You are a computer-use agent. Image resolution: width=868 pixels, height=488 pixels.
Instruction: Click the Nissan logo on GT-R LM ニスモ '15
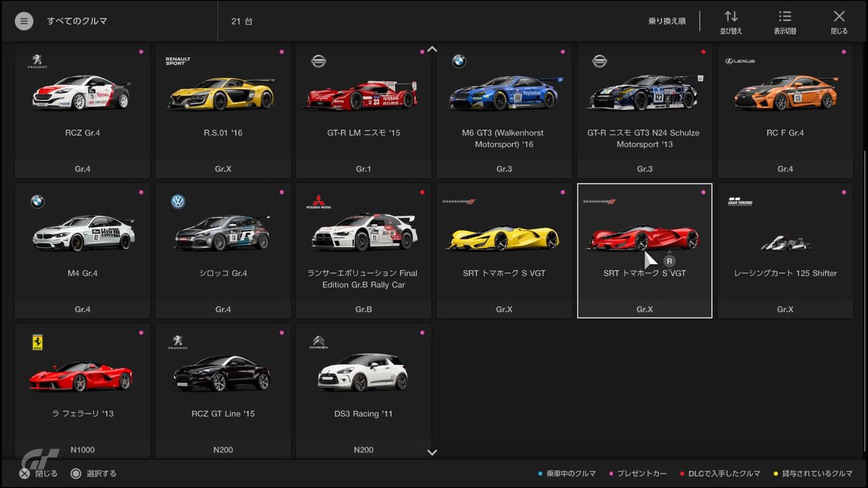(319, 61)
